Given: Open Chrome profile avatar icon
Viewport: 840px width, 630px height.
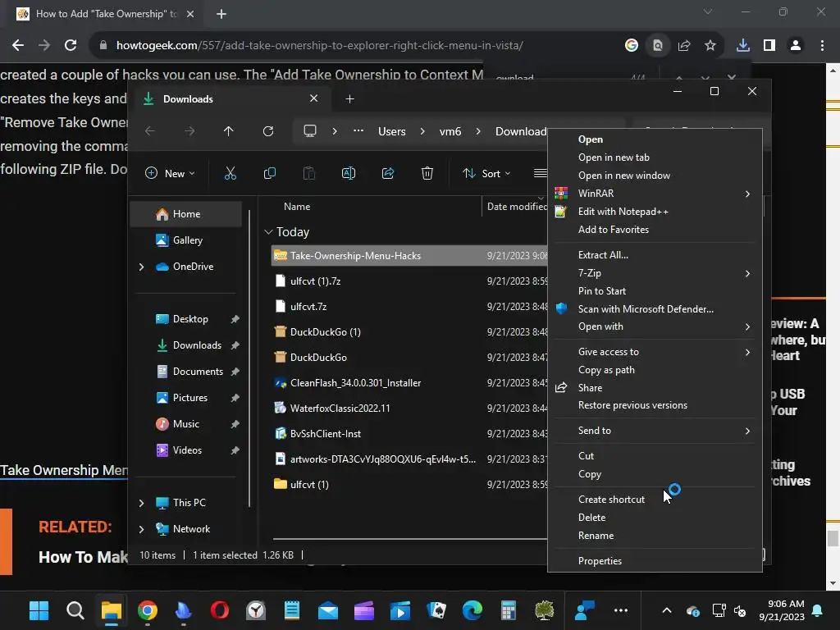Looking at the screenshot, I should click(796, 46).
